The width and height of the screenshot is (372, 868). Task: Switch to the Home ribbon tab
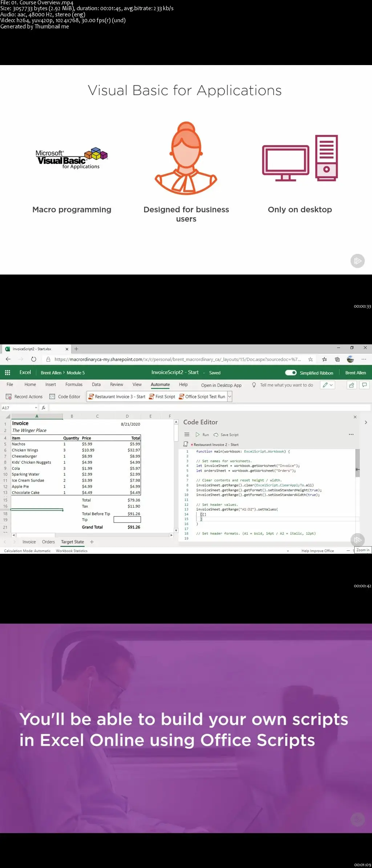(30, 385)
